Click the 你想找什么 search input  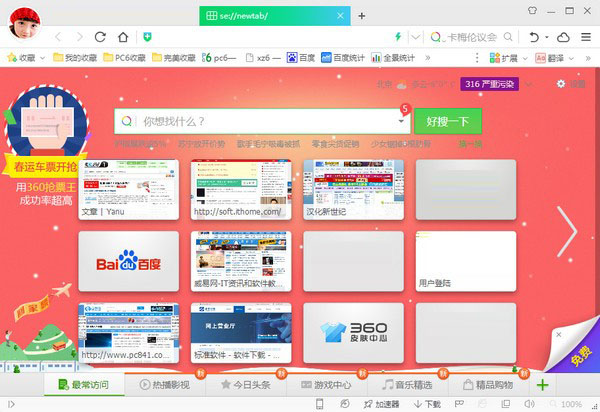click(x=262, y=121)
